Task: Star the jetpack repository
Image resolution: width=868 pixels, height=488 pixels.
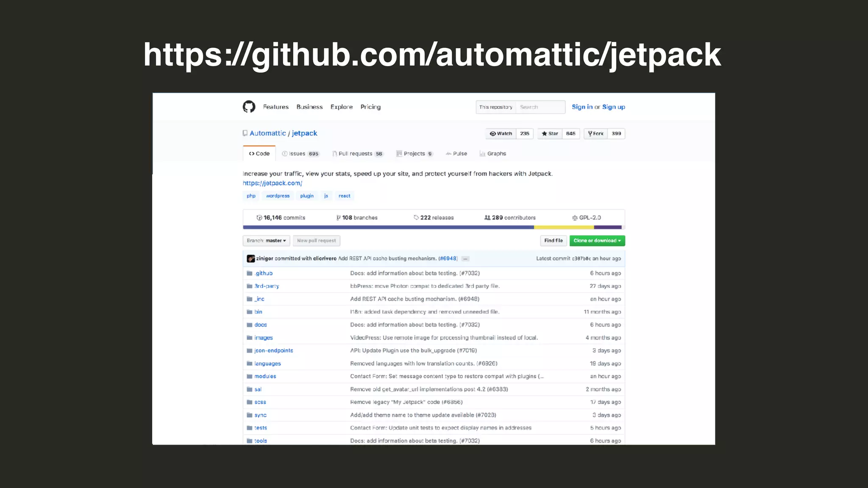Action: click(550, 133)
